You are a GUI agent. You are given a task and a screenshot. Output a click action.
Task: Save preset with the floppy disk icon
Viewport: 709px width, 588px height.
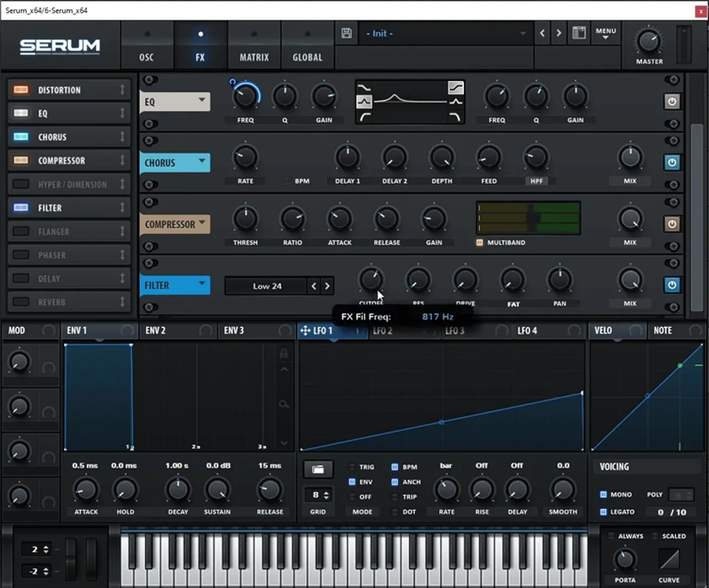pos(347,33)
